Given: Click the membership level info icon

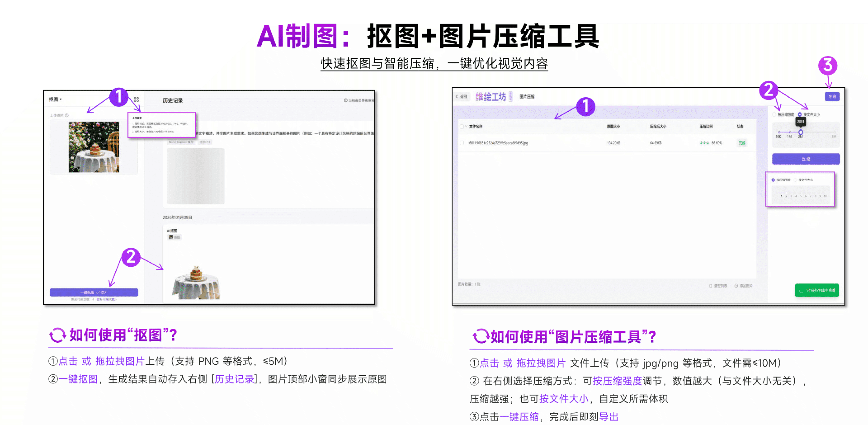Looking at the screenshot, I should pos(345,100).
